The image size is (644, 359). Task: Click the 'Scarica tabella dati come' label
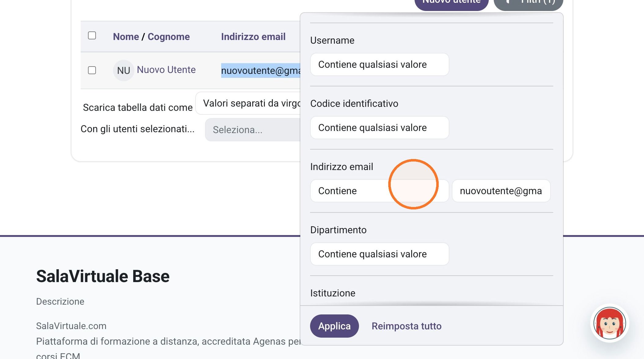(138, 107)
